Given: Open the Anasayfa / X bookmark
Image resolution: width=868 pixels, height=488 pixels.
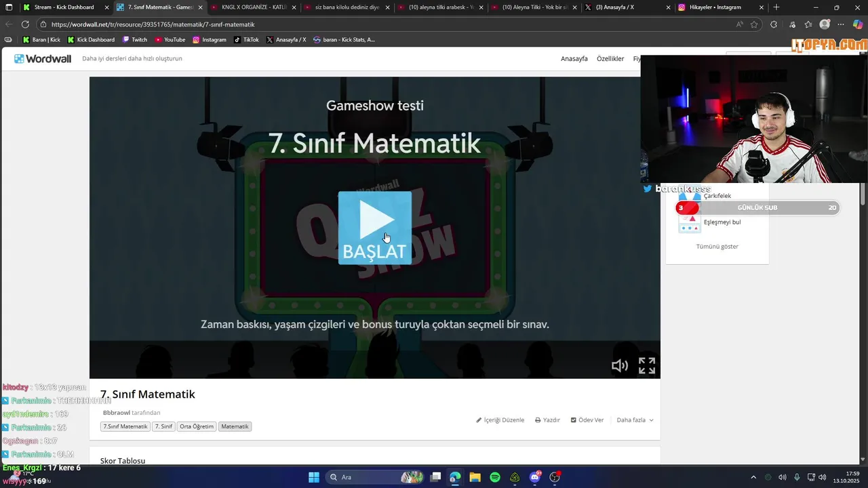Looking at the screenshot, I should 286,40.
